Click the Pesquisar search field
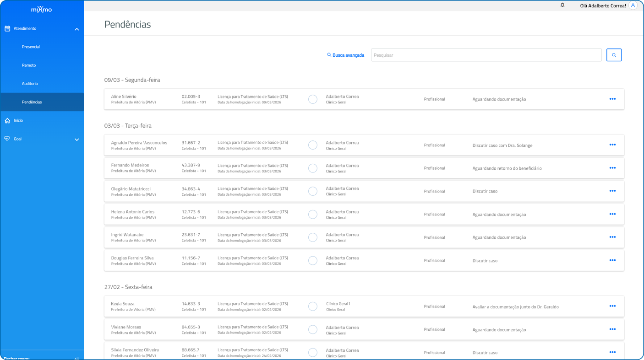Screen dimensions: 644x360 pyautogui.click(x=486, y=55)
